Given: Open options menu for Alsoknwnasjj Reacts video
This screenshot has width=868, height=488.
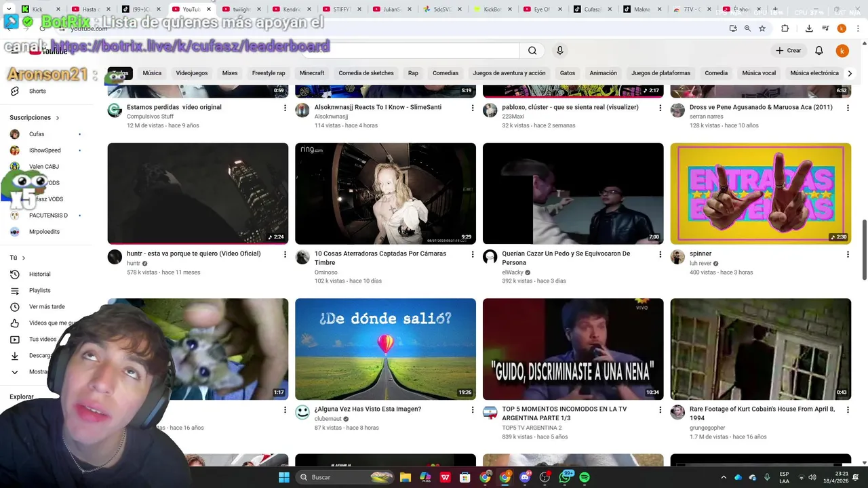Looking at the screenshot, I should [x=473, y=108].
